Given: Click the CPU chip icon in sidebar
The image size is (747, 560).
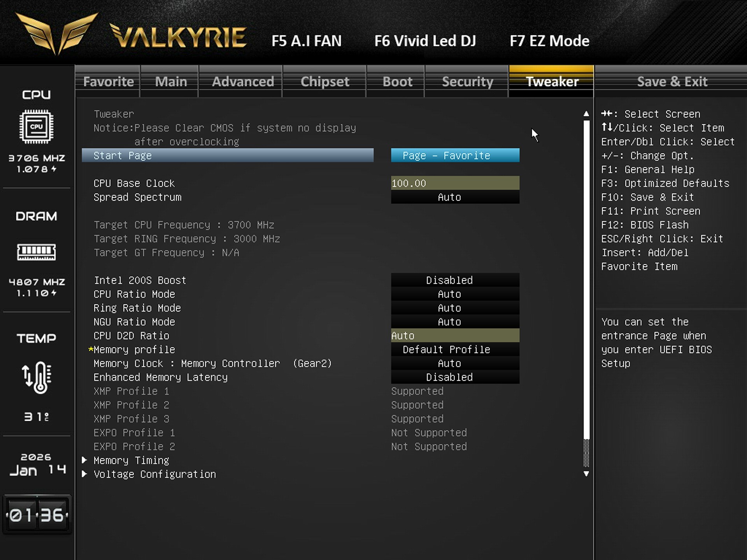Looking at the screenshot, I should click(36, 127).
